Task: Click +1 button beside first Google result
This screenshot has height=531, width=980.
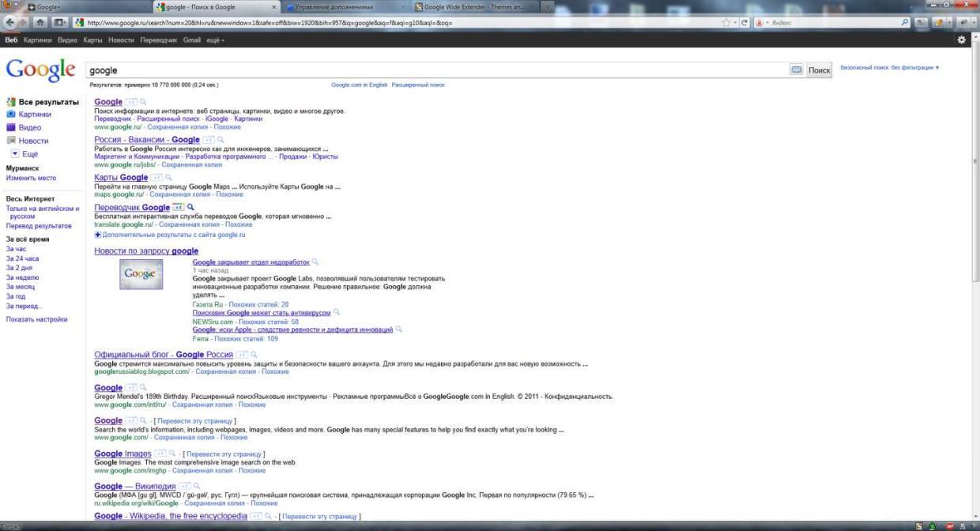Action: coord(131,102)
